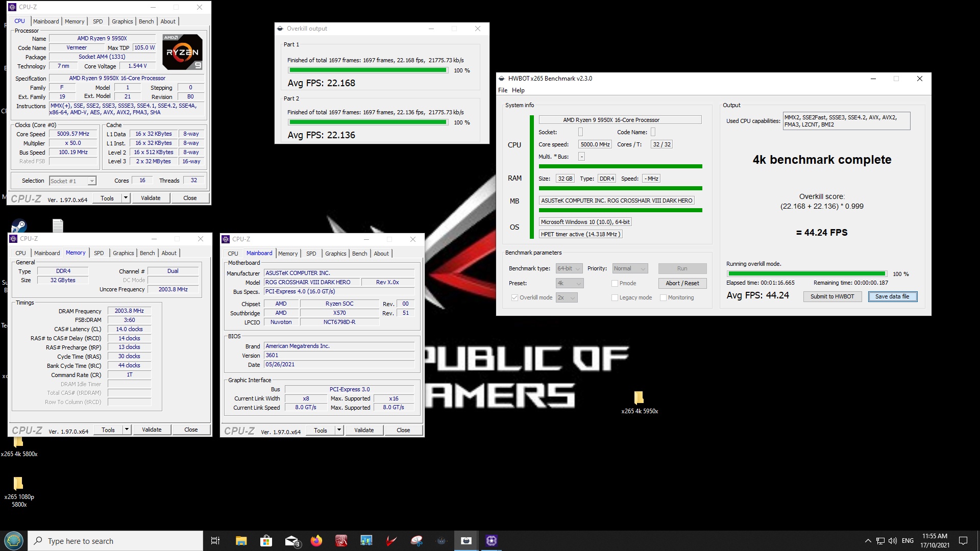
Task: Click Close in Mainboard CPU-Z window
Action: pyautogui.click(x=403, y=430)
